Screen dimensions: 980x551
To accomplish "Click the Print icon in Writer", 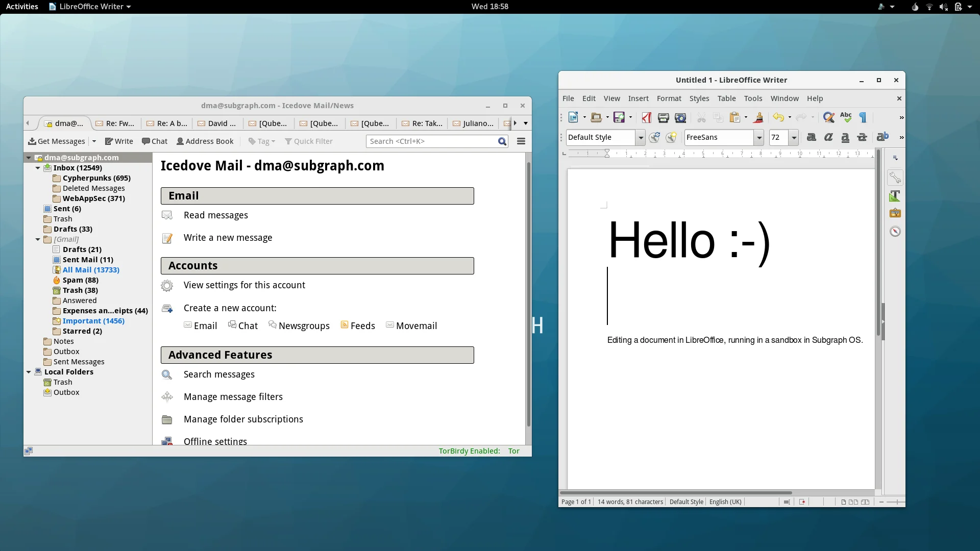I will click(663, 118).
